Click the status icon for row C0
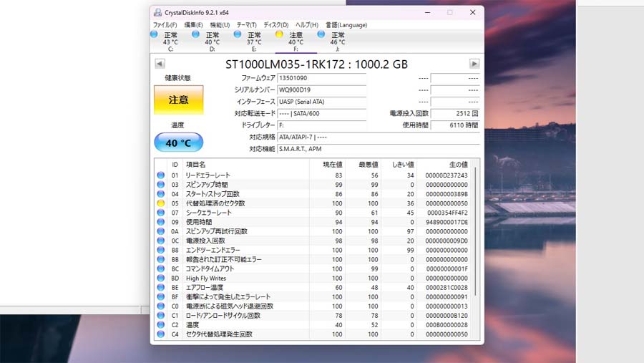The image size is (644, 363). [x=160, y=306]
